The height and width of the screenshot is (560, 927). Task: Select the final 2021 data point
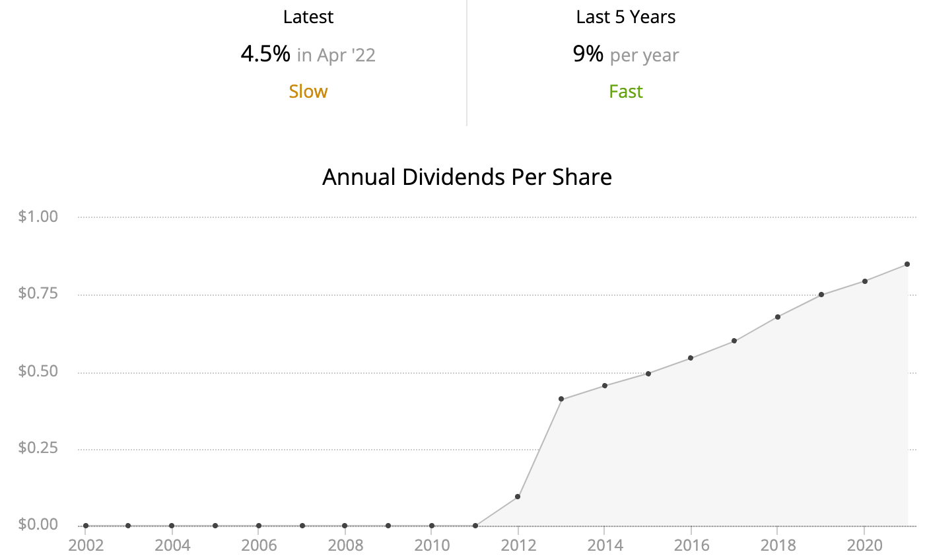(x=907, y=264)
